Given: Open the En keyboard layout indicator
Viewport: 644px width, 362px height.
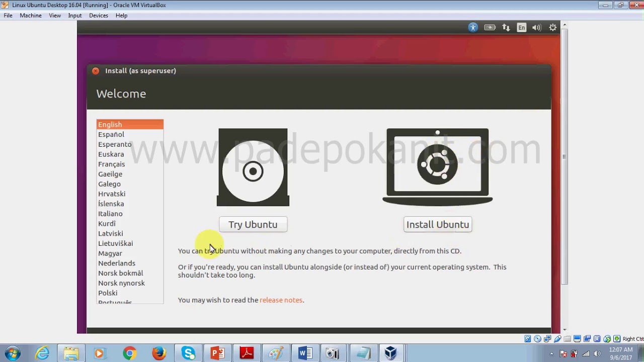Looking at the screenshot, I should (x=522, y=28).
